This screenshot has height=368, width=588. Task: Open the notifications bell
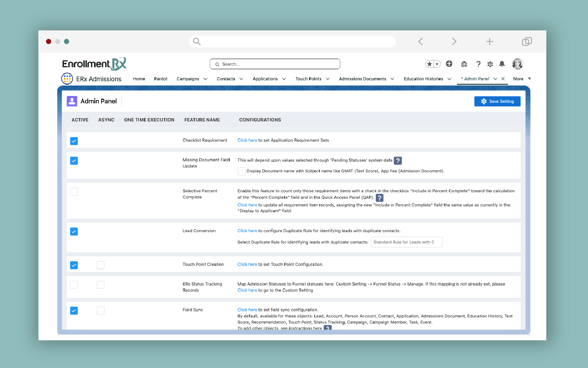pos(502,64)
